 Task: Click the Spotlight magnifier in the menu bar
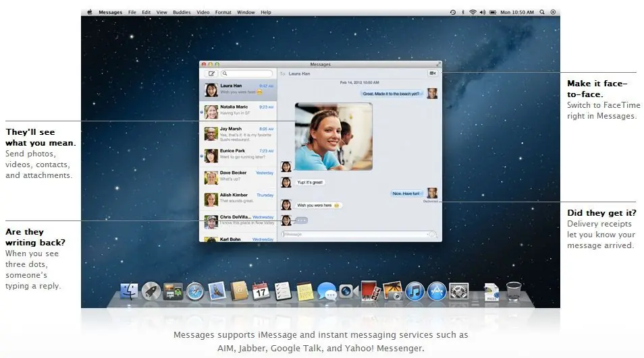coord(542,12)
